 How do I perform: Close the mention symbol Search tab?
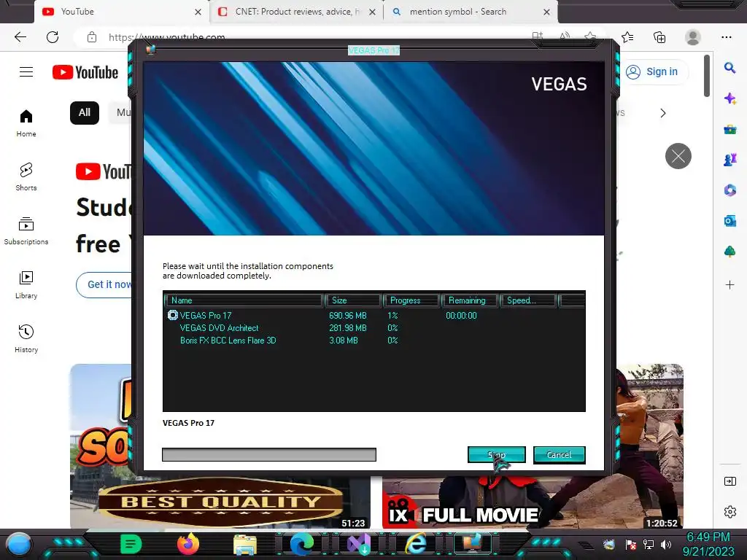pos(547,12)
